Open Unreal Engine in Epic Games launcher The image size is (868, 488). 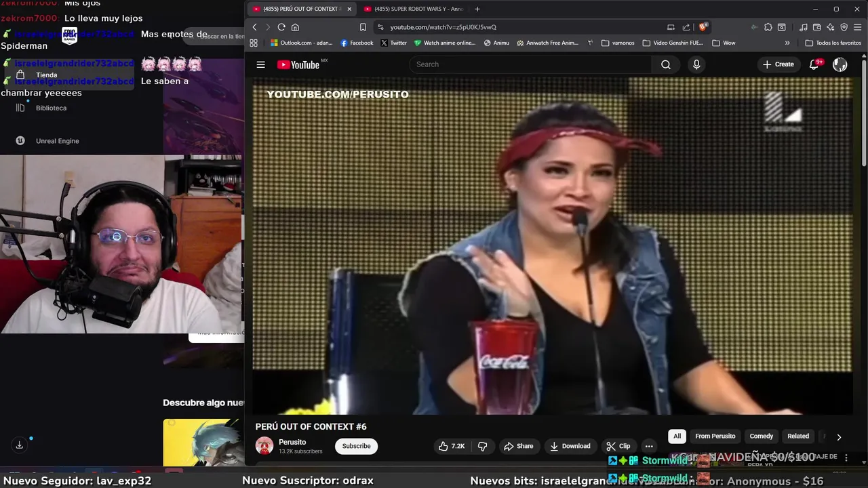[x=47, y=141]
